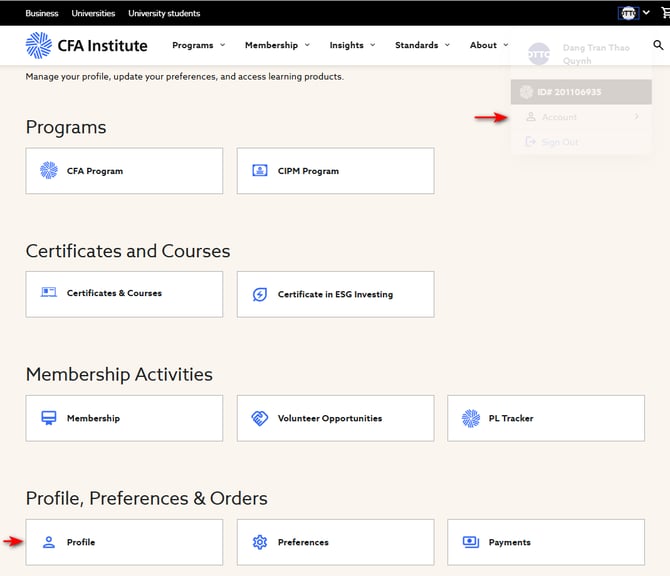Click the ESG Investing leaf icon
Viewport: 670px width, 576px height.
[x=260, y=294]
